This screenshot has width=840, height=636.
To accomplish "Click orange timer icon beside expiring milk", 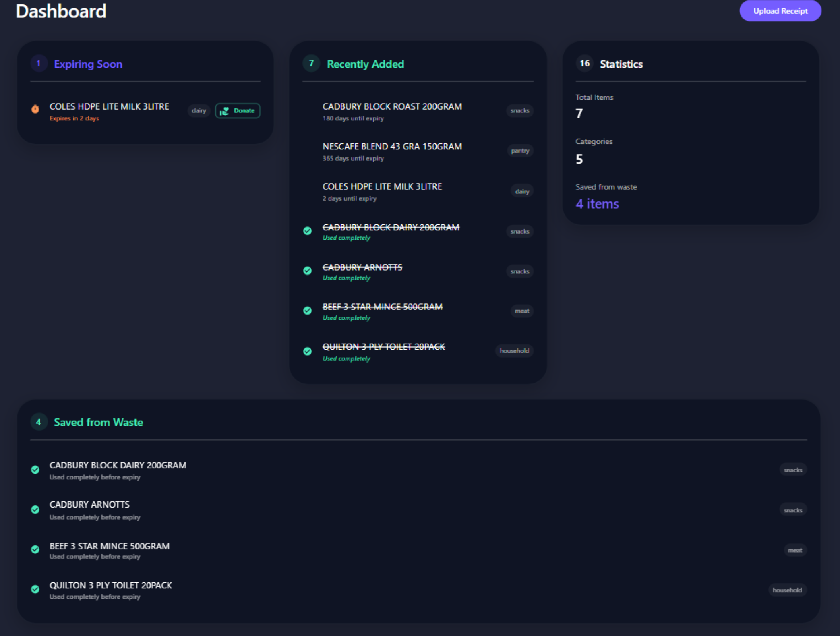I will (x=35, y=109).
